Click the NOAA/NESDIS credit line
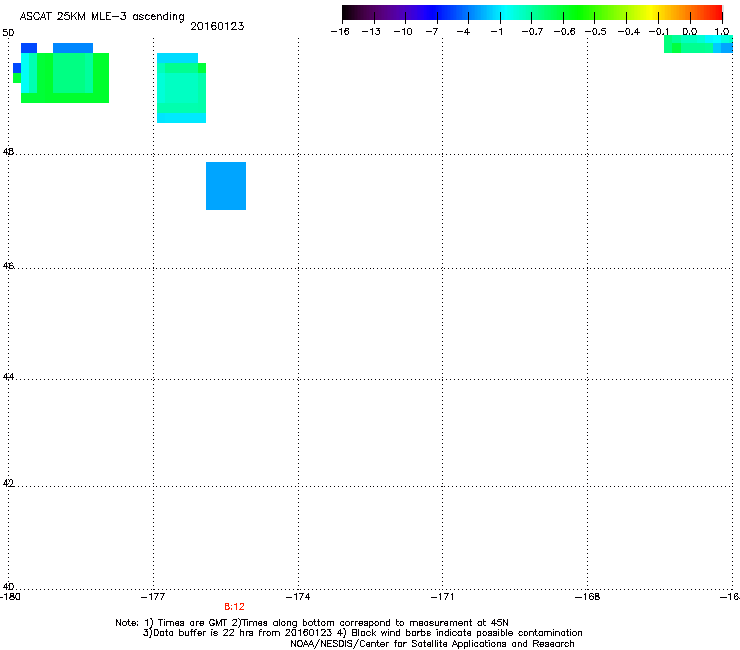 coord(432,644)
